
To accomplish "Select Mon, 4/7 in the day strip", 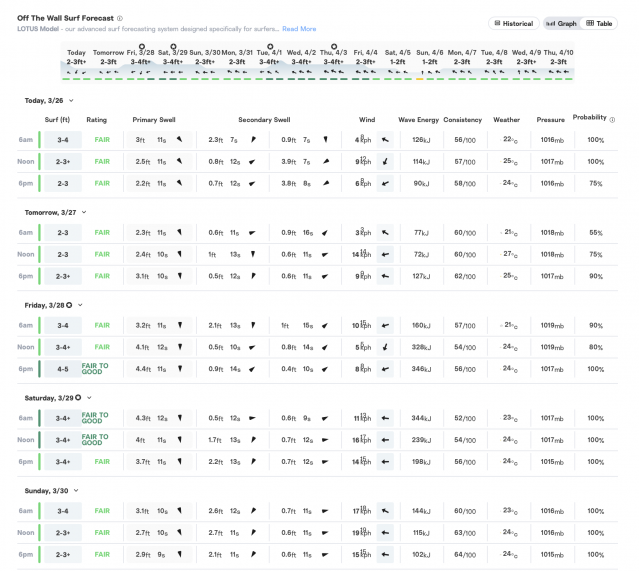I will pyautogui.click(x=462, y=63).
